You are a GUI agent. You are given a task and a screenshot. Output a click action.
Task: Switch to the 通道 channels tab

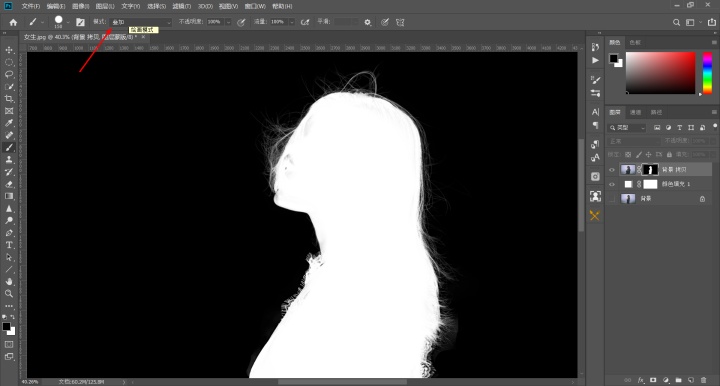(636, 112)
